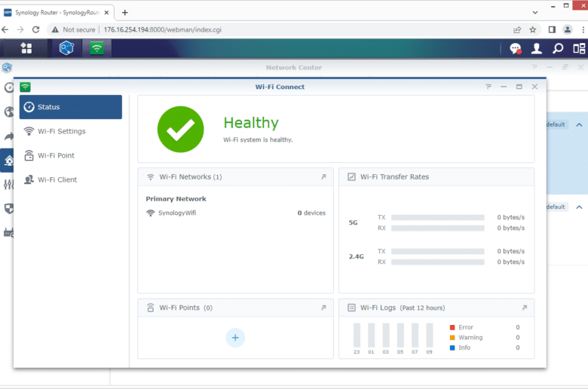This screenshot has width=588, height=389.
Task: Select the Status tab in Wi-Fi Connect
Action: point(71,107)
